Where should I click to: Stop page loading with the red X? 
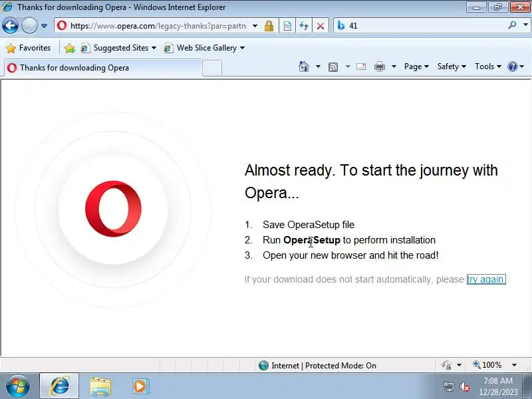click(x=321, y=26)
